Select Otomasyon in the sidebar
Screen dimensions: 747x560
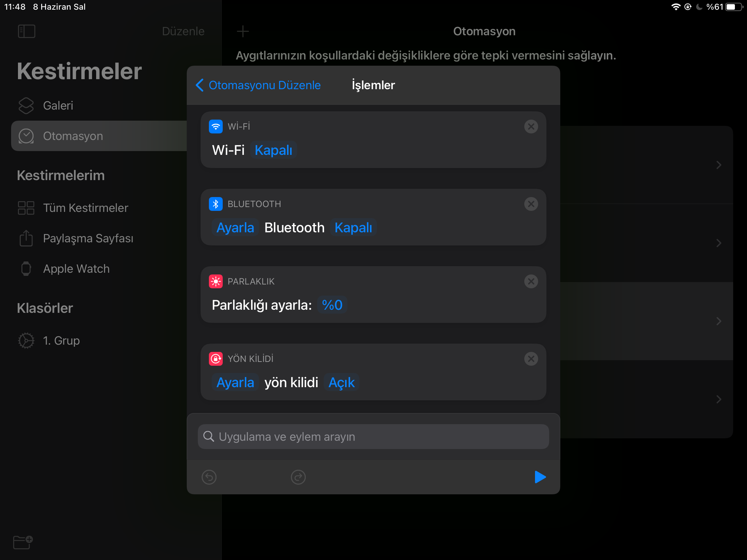tap(99, 136)
